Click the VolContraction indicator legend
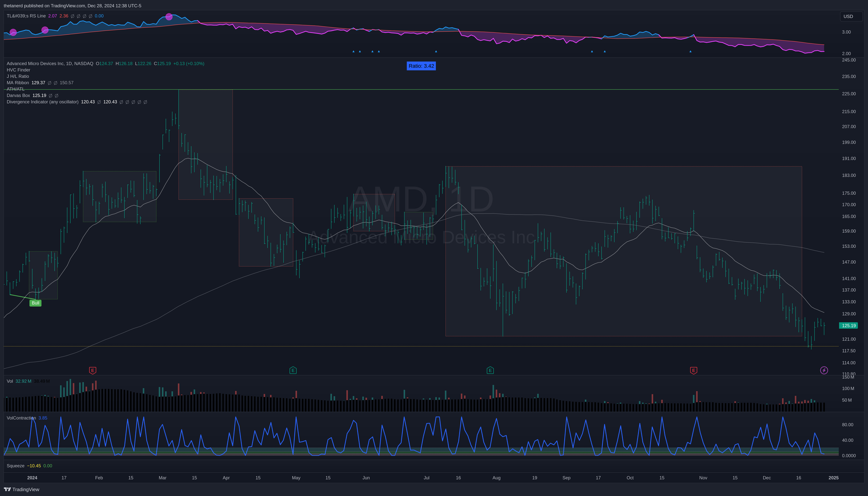Screen dimensions: 868x496 tap(21, 418)
